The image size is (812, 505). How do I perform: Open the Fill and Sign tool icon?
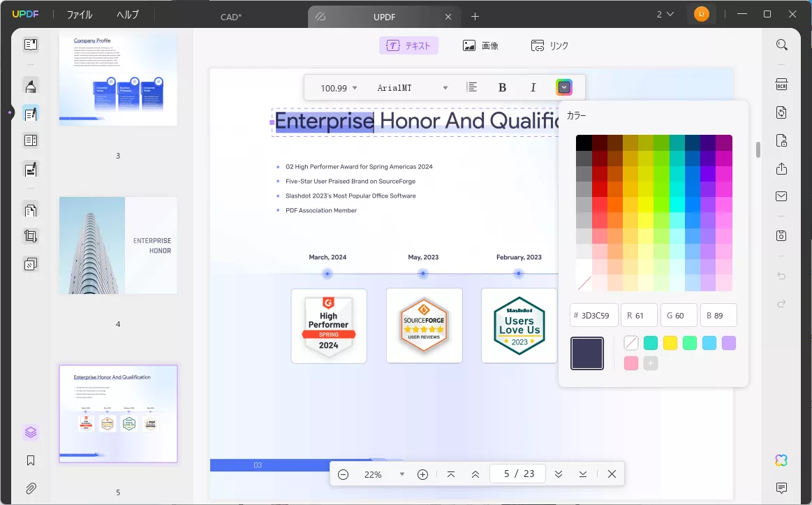click(31, 169)
